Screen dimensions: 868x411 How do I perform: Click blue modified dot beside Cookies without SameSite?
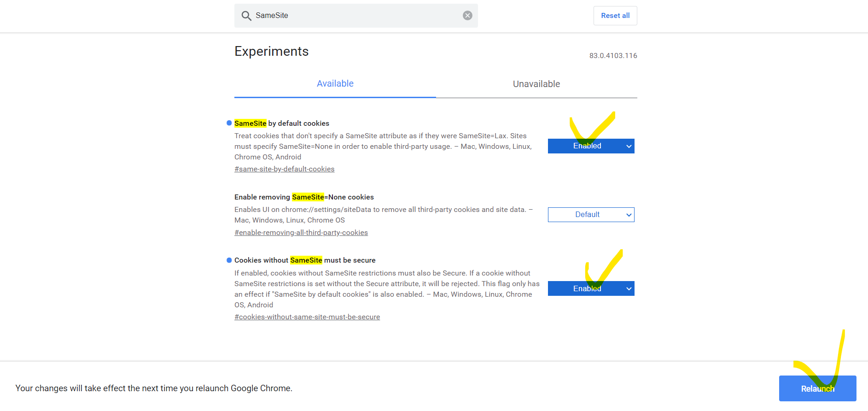(229, 260)
